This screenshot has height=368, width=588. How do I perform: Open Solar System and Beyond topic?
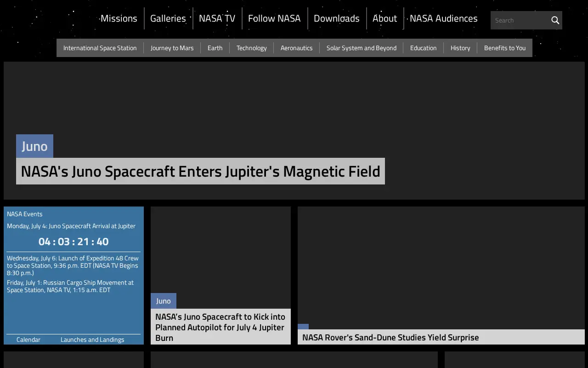pyautogui.click(x=361, y=48)
